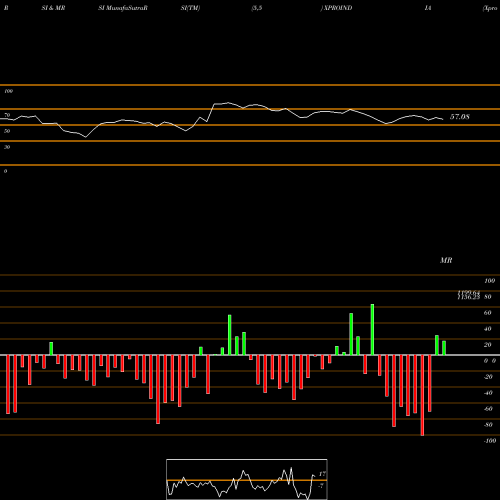
Task: Click the tallest green bar in MR histogram
Action: coord(372,329)
